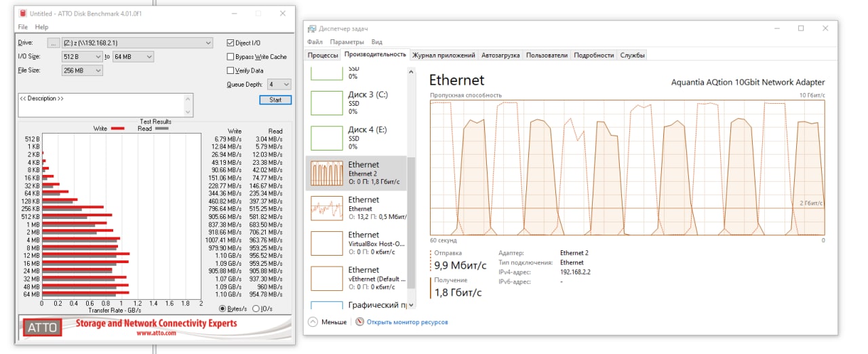868x354 pixels.
Task: Switch to the Производительность tab
Action: (x=375, y=54)
